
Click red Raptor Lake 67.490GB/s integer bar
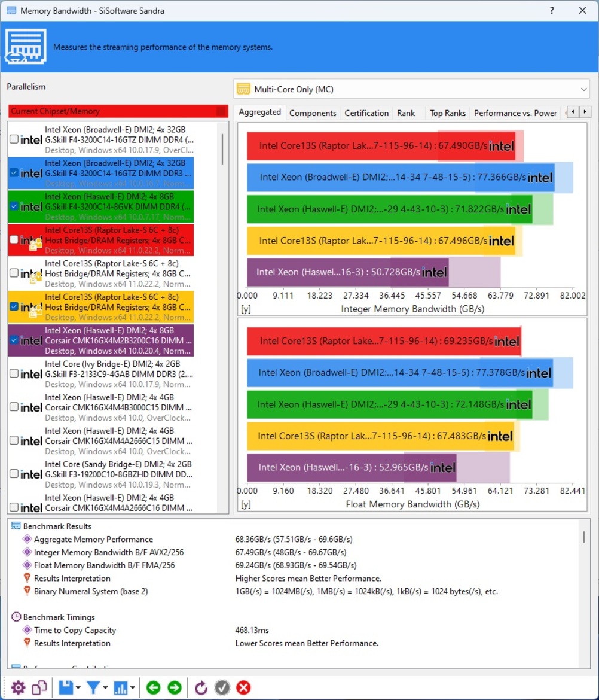[381, 145]
